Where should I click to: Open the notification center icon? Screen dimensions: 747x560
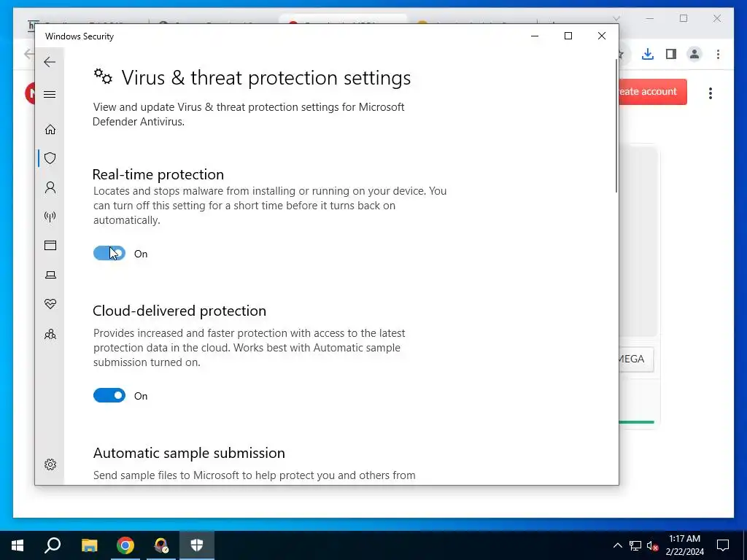click(x=723, y=545)
